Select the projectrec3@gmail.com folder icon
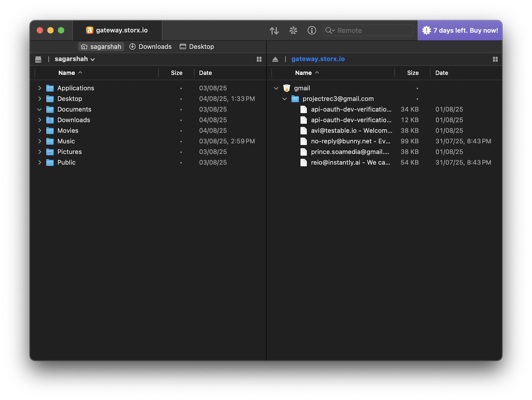This screenshot has height=400, width=532. pos(295,99)
